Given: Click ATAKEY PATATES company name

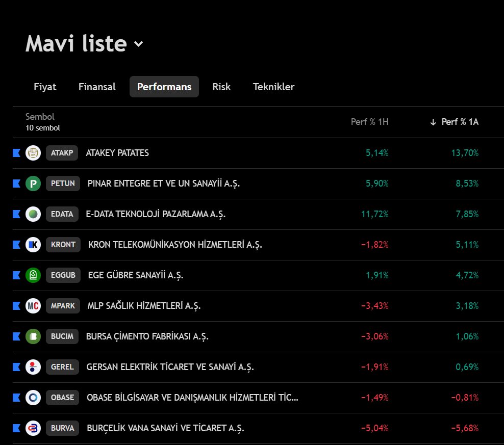Looking at the screenshot, I should 117,153.
